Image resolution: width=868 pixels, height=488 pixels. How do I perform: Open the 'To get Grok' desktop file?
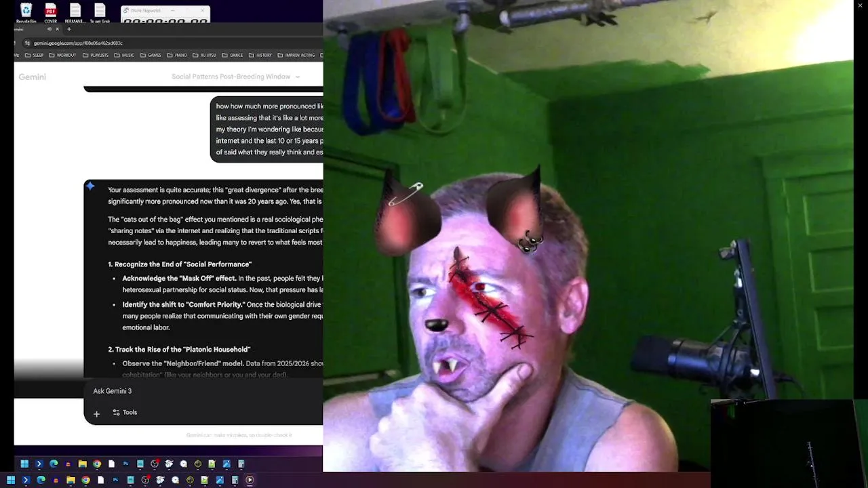click(100, 14)
